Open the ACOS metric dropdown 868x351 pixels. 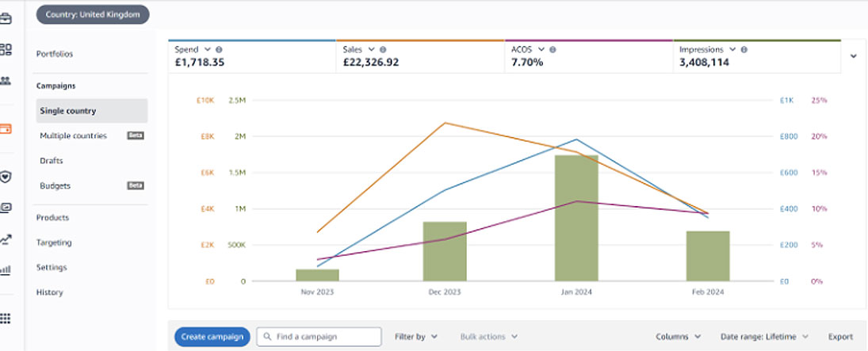[541, 49]
